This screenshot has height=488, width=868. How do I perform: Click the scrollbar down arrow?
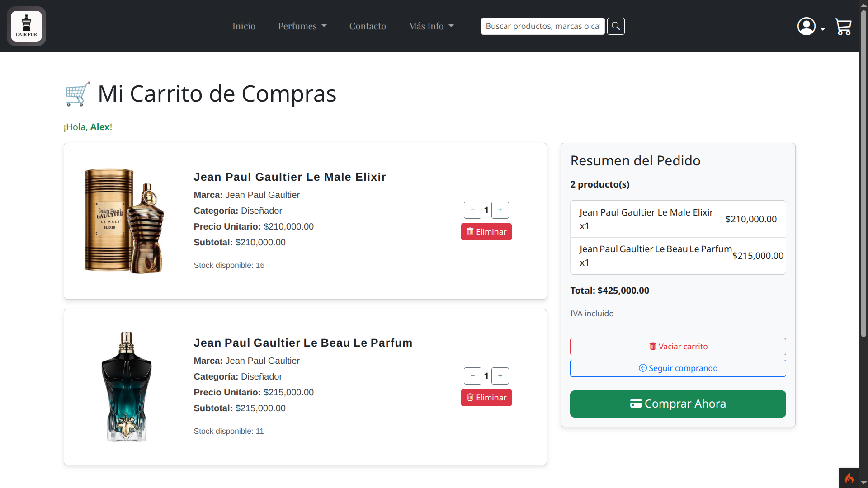click(863, 483)
